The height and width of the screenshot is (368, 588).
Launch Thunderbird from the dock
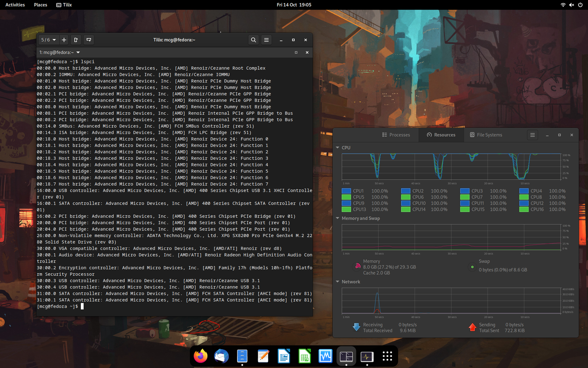click(x=221, y=356)
